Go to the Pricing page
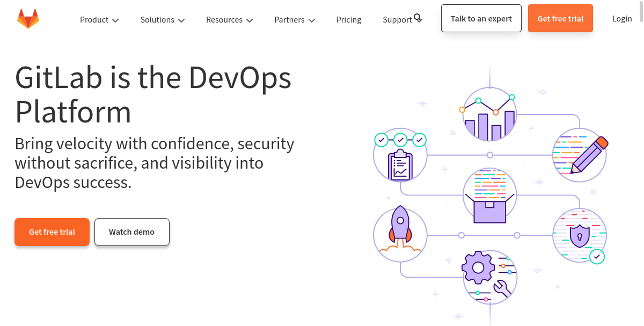This screenshot has height=326, width=644. pos(349,20)
